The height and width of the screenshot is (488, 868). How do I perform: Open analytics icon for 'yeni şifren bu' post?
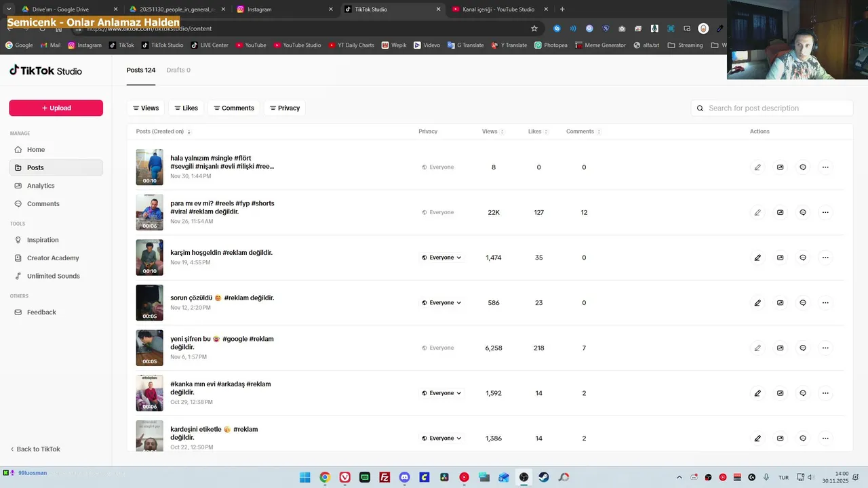pos(780,348)
